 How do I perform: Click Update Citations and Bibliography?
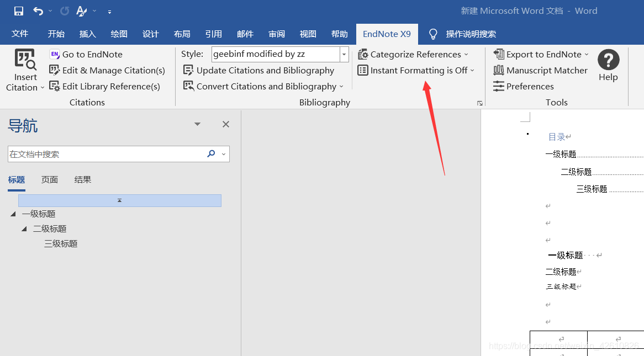click(x=258, y=70)
